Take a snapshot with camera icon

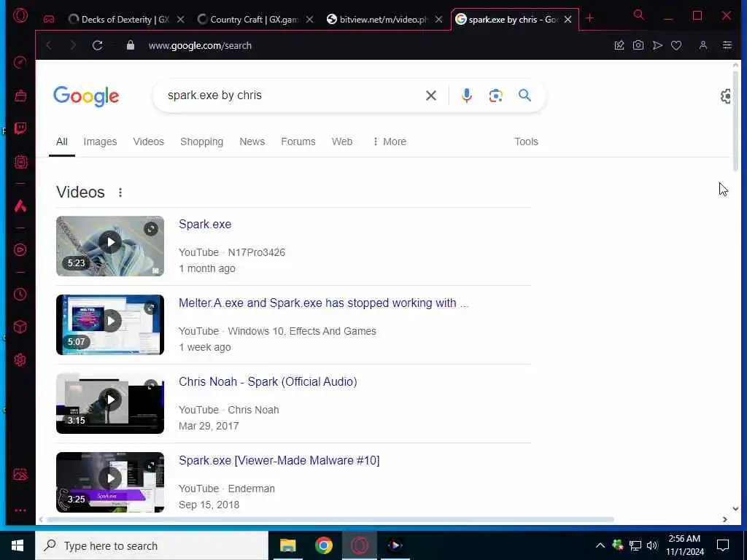[638, 45]
